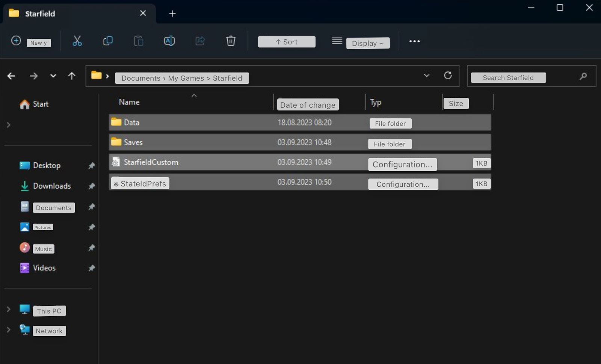The height and width of the screenshot is (364, 601).
Task: Select the StateIdPrefs configuration file
Action: [x=300, y=182]
